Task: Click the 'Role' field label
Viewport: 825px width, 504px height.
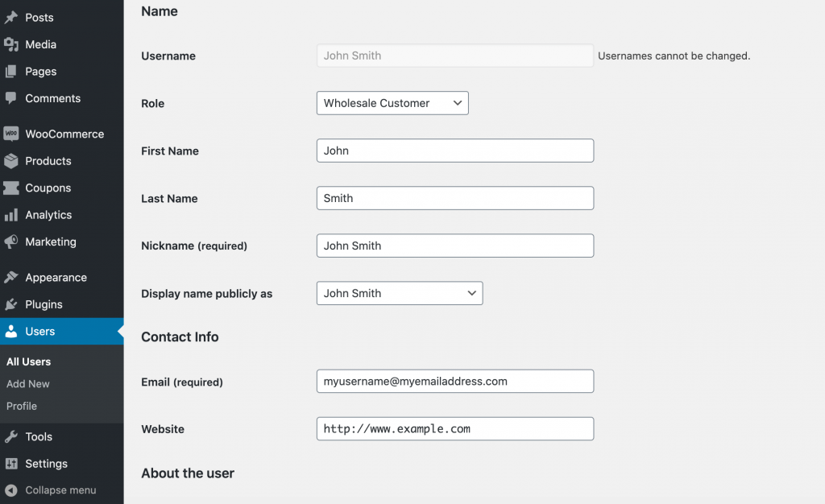Action: pyautogui.click(x=152, y=104)
